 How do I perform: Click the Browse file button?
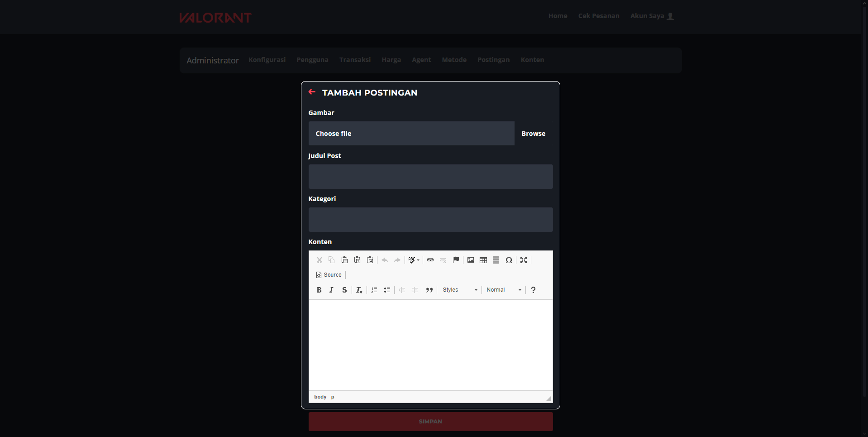534,134
